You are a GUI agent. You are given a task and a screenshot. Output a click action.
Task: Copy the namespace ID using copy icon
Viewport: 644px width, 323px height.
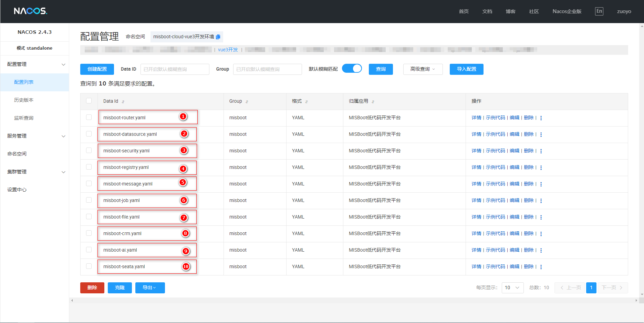[x=218, y=37]
